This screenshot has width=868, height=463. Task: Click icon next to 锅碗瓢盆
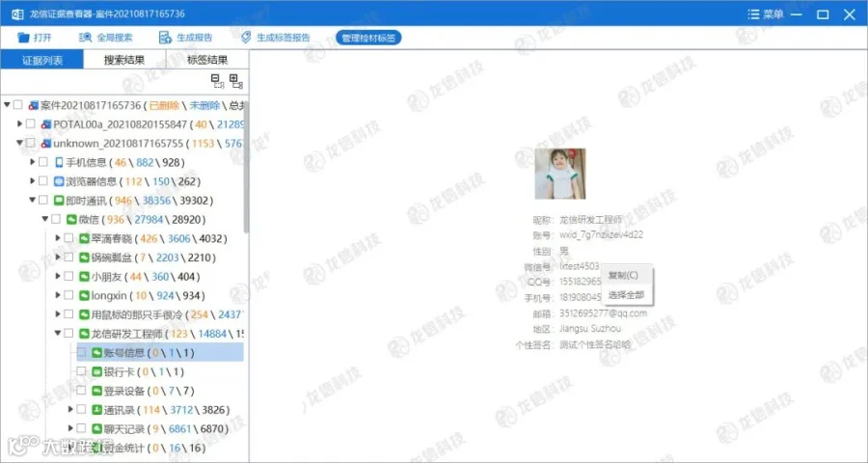(x=84, y=258)
